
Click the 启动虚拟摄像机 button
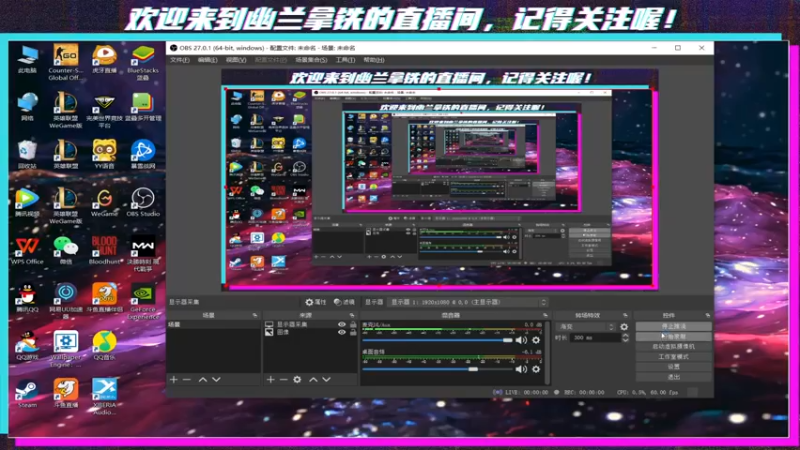click(x=673, y=346)
